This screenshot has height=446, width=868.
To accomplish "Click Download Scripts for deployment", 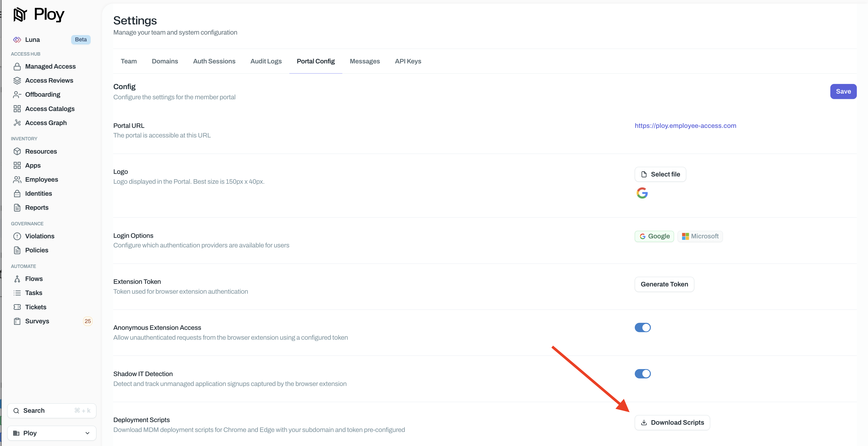I will [672, 422].
